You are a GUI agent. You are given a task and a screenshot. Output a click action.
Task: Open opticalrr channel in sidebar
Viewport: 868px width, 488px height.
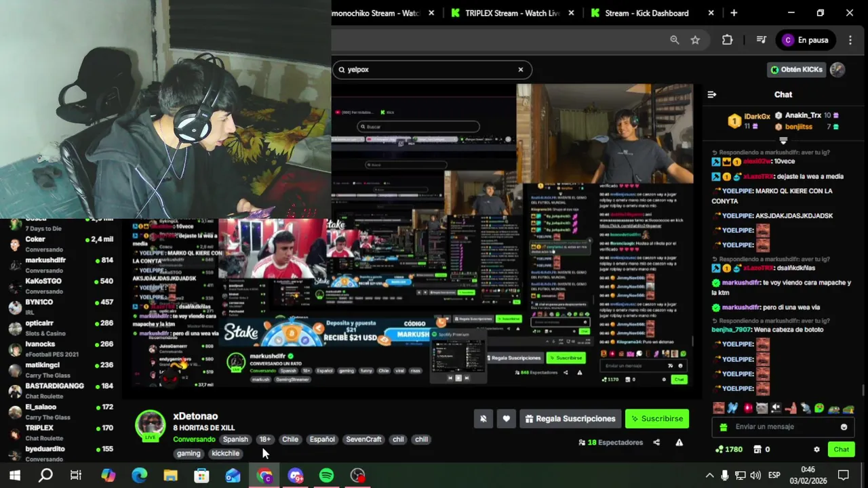pos(60,328)
